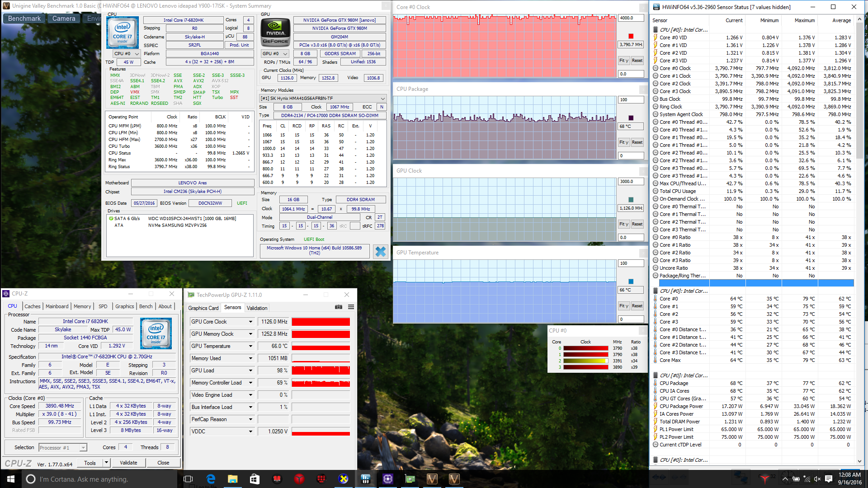Click the red color square in Core #0 Clock graph
The width and height of the screenshot is (868, 488).
(631, 37)
